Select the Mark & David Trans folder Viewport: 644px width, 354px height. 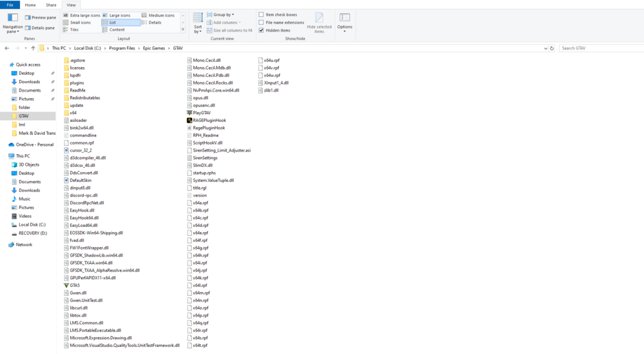[x=33, y=133]
